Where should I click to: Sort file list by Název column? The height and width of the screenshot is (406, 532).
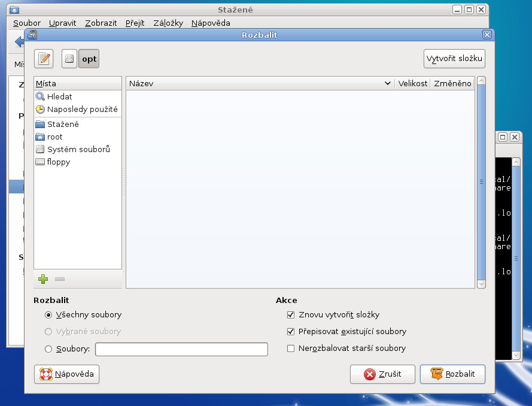[x=260, y=83]
